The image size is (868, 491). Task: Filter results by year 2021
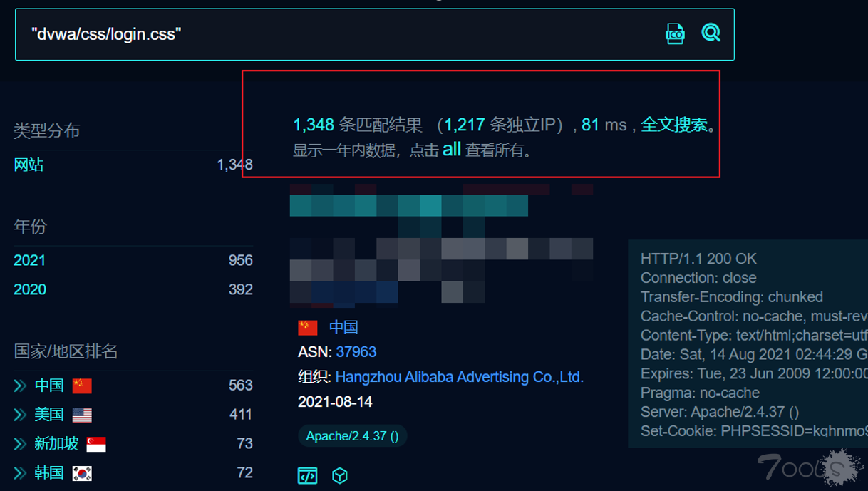(29, 260)
